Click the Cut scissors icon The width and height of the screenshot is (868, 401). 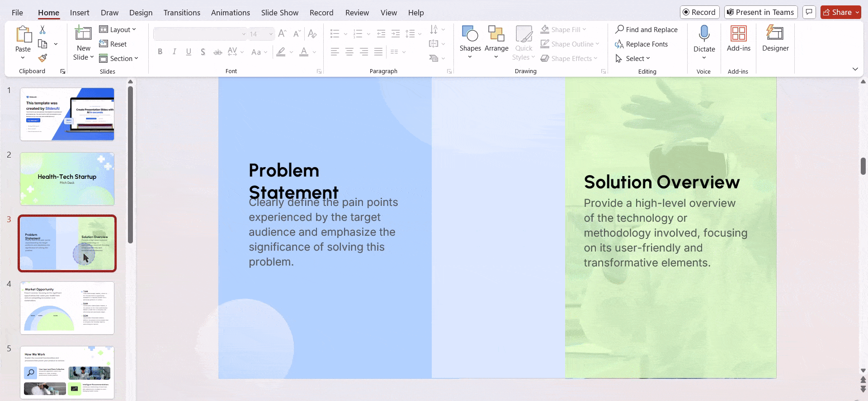[42, 30]
